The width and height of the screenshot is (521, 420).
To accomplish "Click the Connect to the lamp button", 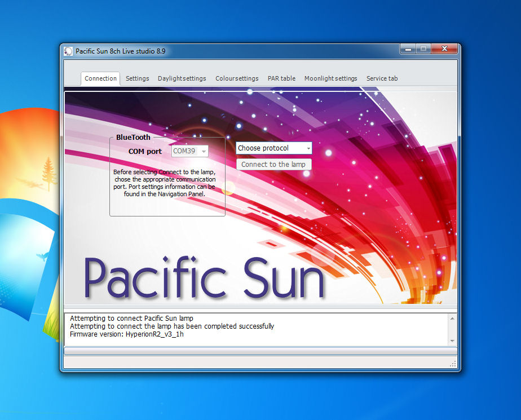I will tap(274, 165).
